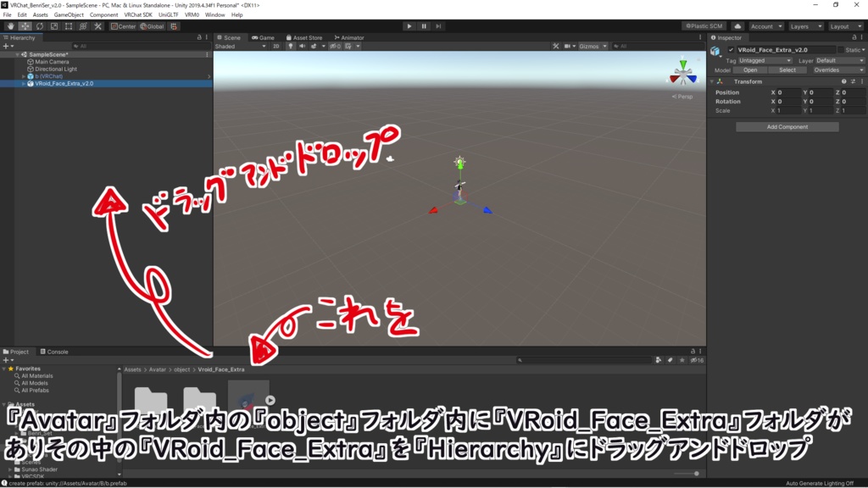
Task: Click the Pause button in the toolbar
Action: coord(423,25)
